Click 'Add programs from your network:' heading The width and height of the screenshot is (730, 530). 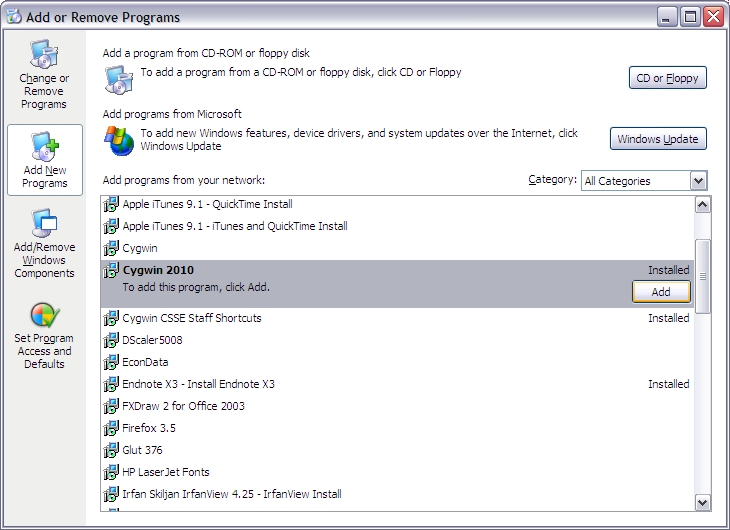[x=184, y=180]
